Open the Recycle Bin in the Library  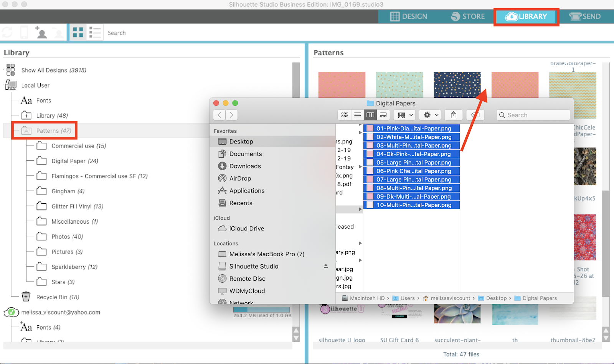coord(51,296)
